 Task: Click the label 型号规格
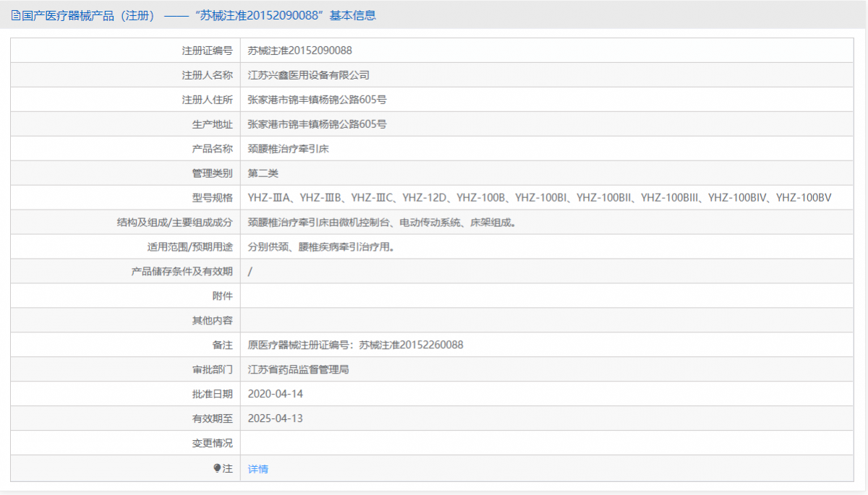click(x=213, y=198)
